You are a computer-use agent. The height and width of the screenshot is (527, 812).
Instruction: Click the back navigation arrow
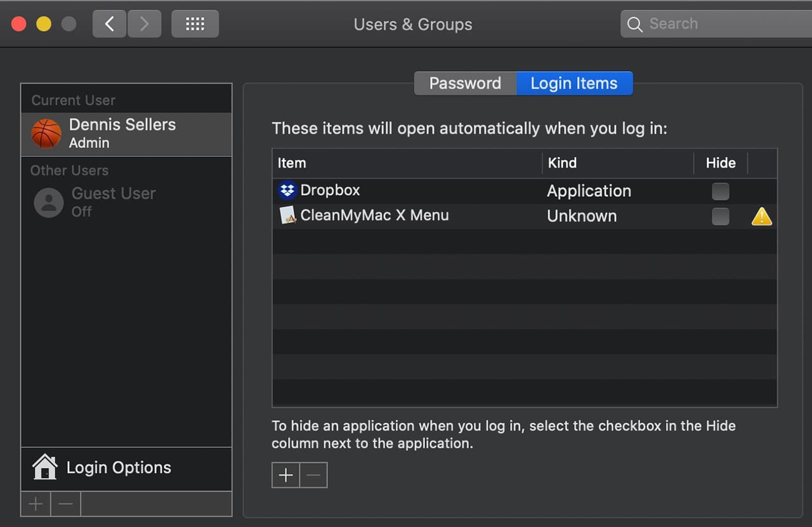pos(109,24)
